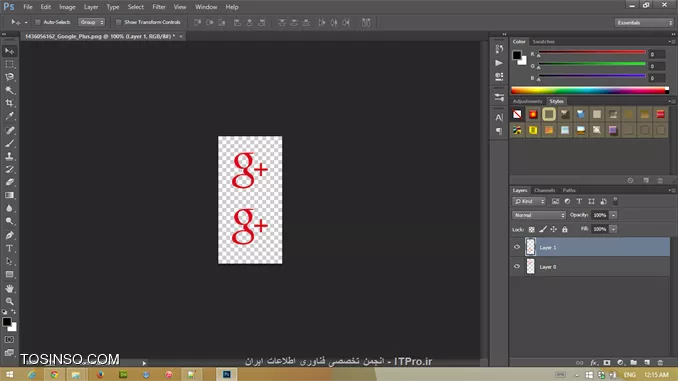Open the Opacity slider dropdown arrow

613,215
